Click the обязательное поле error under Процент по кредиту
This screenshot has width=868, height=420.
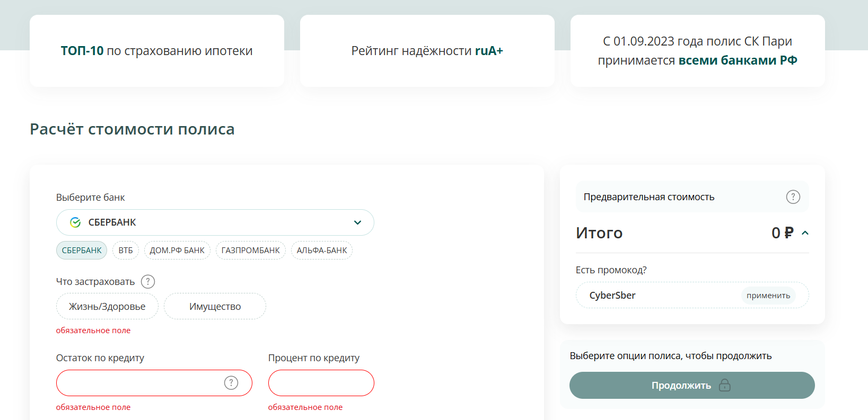click(305, 407)
